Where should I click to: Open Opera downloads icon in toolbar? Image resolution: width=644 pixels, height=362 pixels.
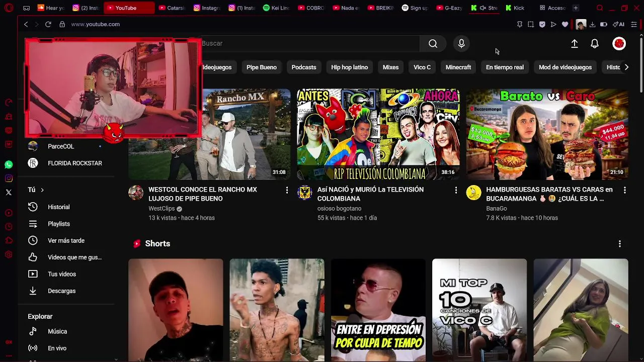tap(592, 24)
